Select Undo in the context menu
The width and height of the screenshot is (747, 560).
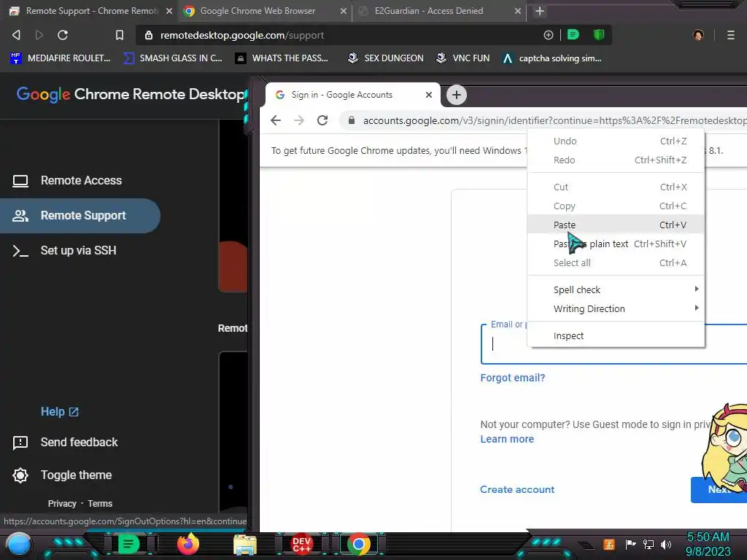pos(616,141)
